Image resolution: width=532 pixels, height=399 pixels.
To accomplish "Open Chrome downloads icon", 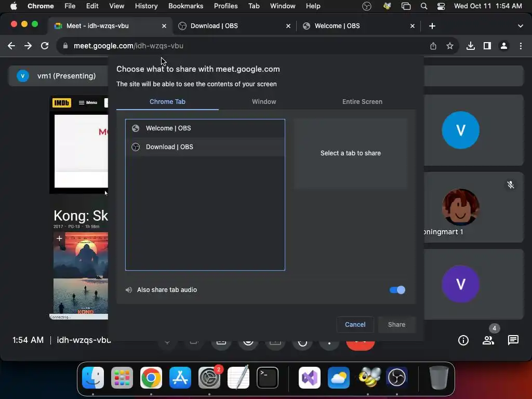I will (471, 46).
